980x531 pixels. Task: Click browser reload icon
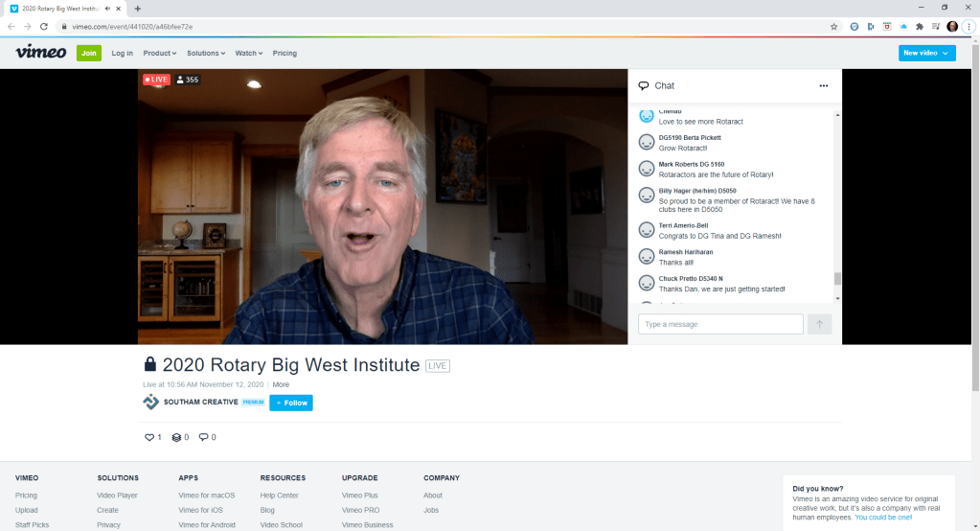pyautogui.click(x=44, y=27)
